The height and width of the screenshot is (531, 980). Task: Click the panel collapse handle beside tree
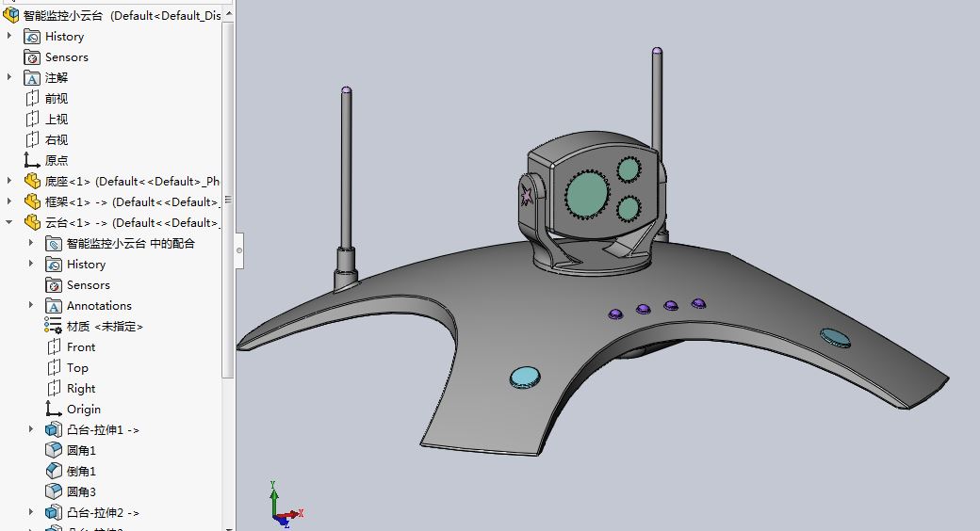coord(239,250)
